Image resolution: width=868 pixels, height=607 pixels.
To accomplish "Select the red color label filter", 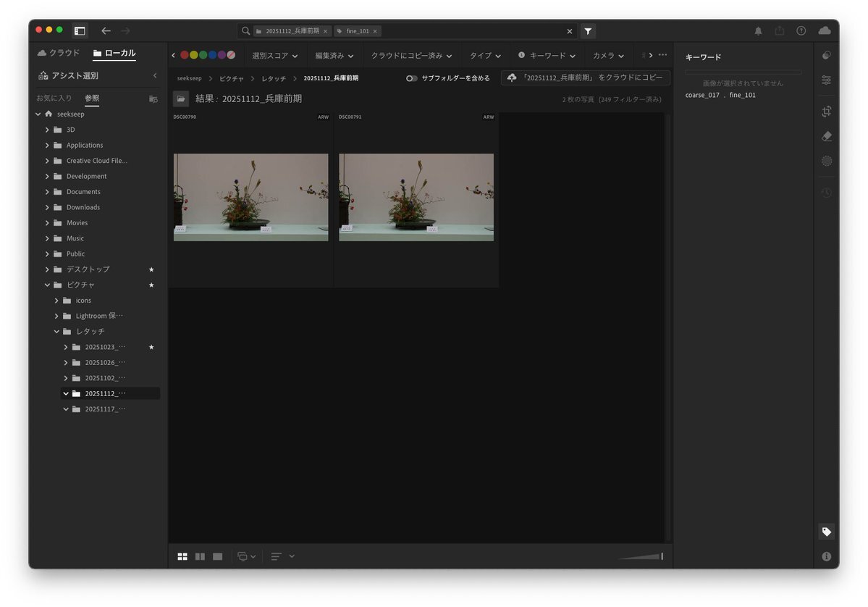I will click(185, 55).
